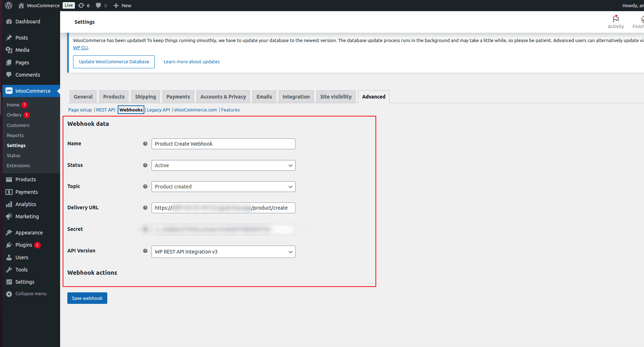The image size is (644, 347).
Task: Click the Users person icon
Action: (x=9, y=257)
